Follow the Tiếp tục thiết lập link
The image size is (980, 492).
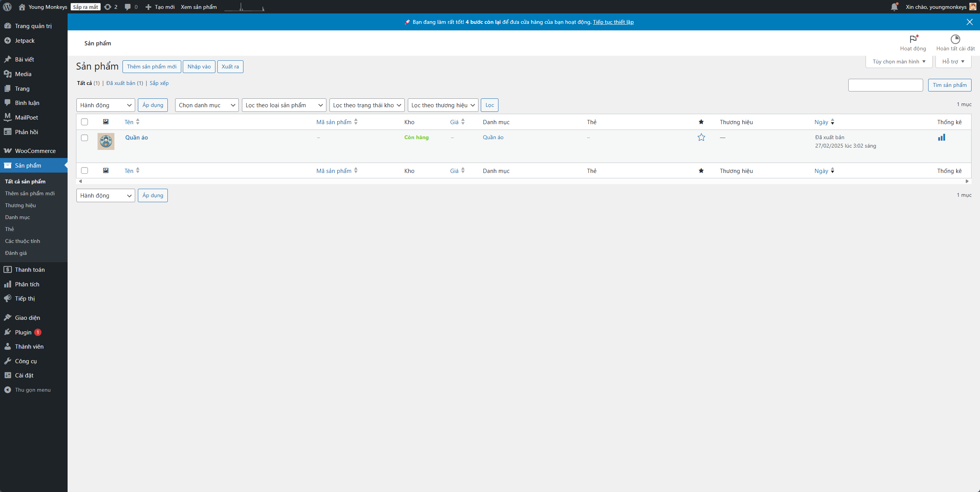point(613,22)
